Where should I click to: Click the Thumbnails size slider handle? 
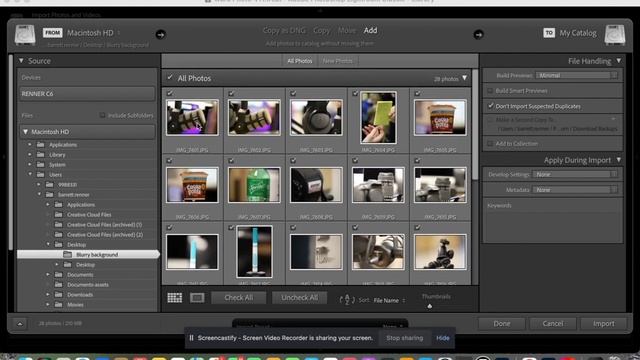click(x=429, y=306)
